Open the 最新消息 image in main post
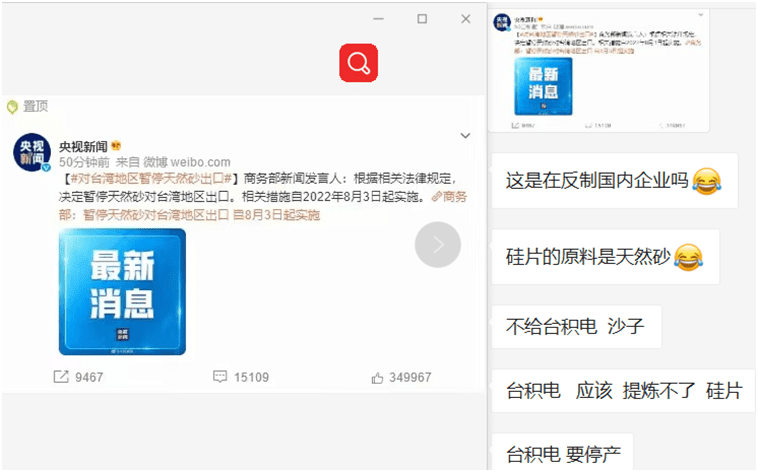 coord(122,292)
